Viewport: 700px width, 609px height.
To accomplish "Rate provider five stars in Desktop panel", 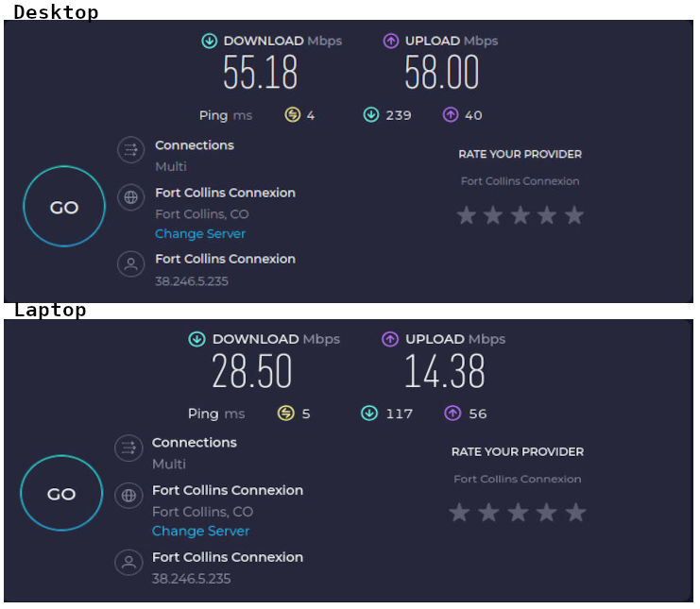I will [x=574, y=216].
